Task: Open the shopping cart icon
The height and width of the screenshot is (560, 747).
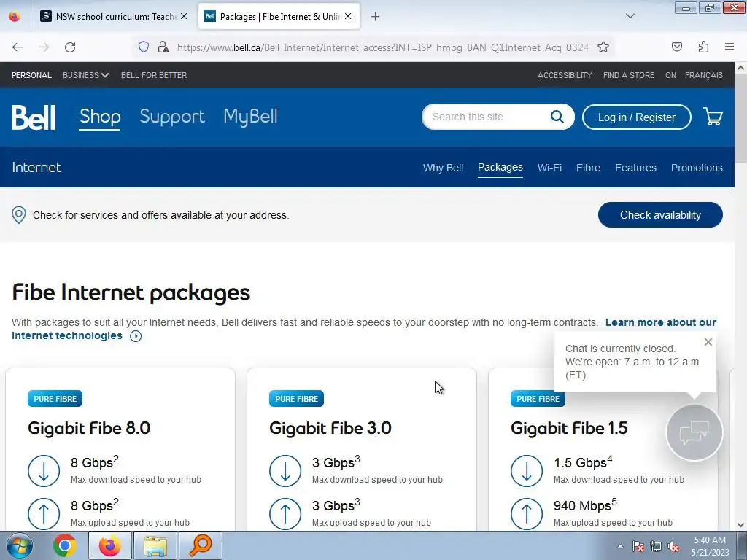Action: pyautogui.click(x=713, y=117)
